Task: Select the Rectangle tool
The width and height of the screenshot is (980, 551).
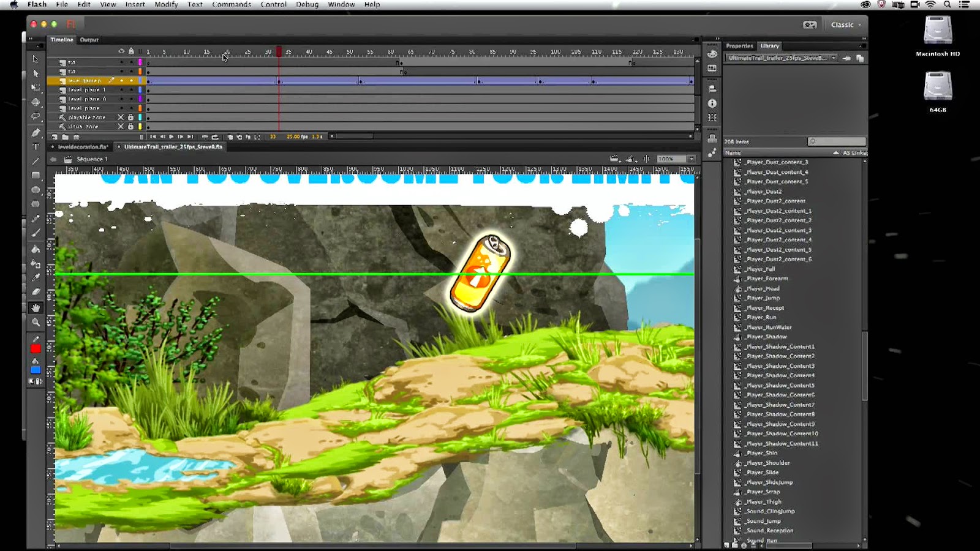Action: (36, 176)
